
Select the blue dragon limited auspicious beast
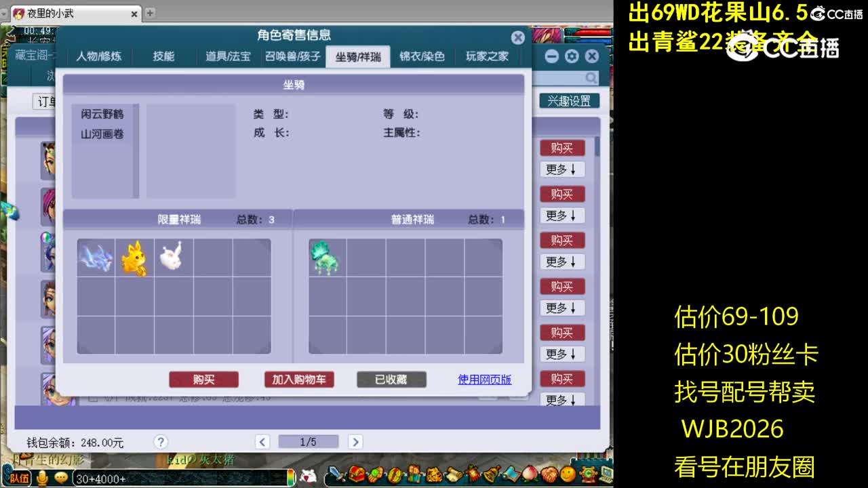coord(96,258)
